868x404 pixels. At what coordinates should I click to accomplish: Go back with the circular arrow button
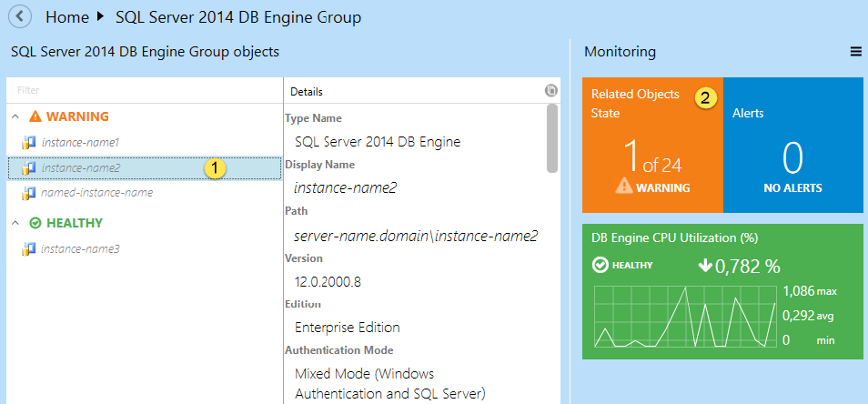point(21,16)
